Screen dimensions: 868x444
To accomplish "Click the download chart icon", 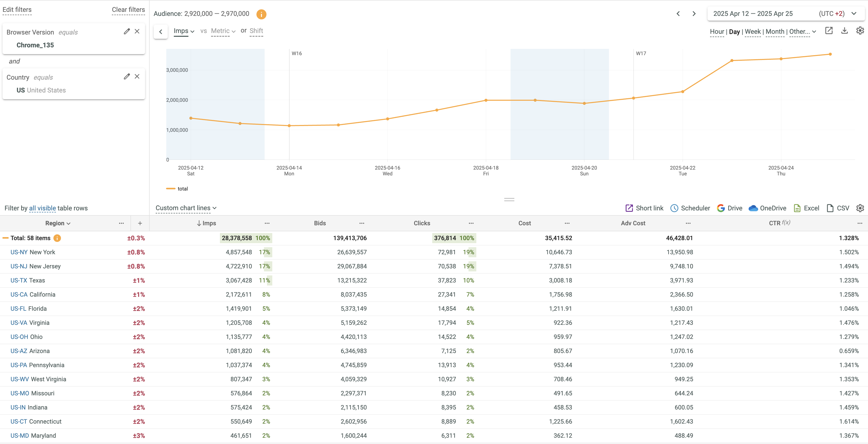I will point(844,31).
